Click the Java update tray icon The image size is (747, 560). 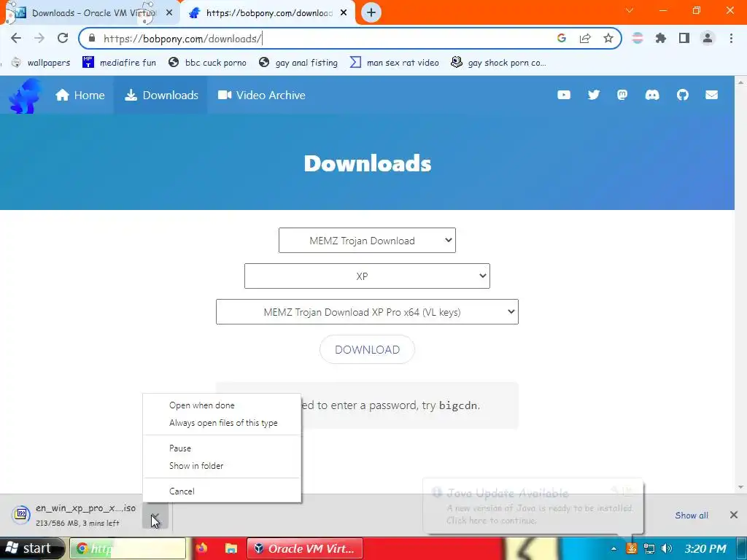click(631, 548)
